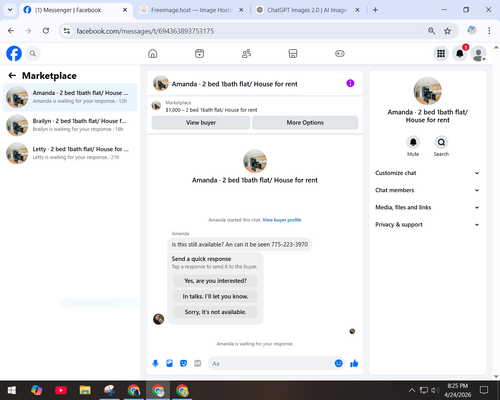Open Letty's conversation in the list

(70, 153)
